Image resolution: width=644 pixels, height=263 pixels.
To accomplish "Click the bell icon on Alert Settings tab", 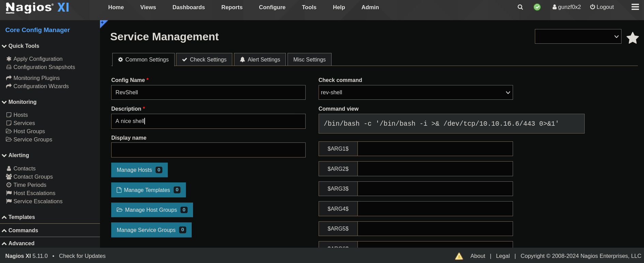I will point(243,59).
